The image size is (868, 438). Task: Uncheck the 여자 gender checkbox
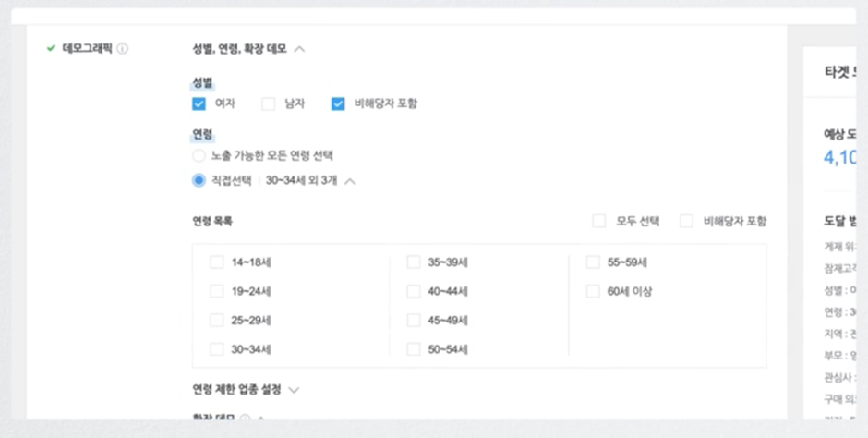tap(199, 103)
